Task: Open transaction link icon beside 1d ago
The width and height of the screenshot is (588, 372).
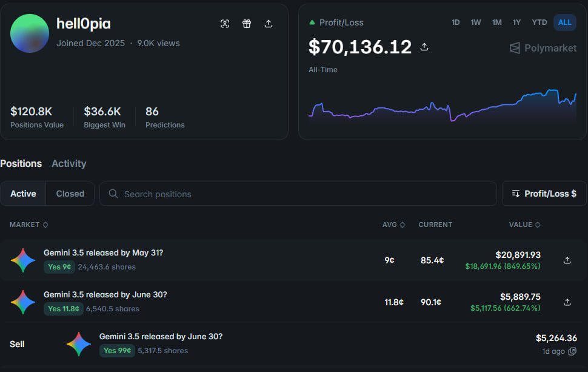Action: tap(572, 351)
